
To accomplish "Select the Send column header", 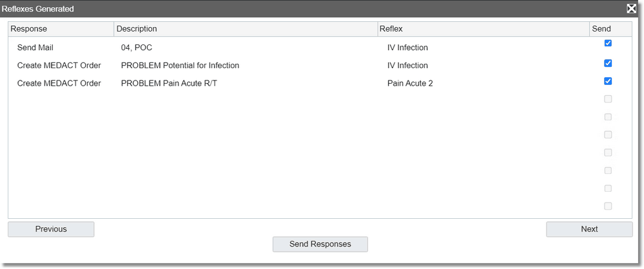I will (610, 29).
